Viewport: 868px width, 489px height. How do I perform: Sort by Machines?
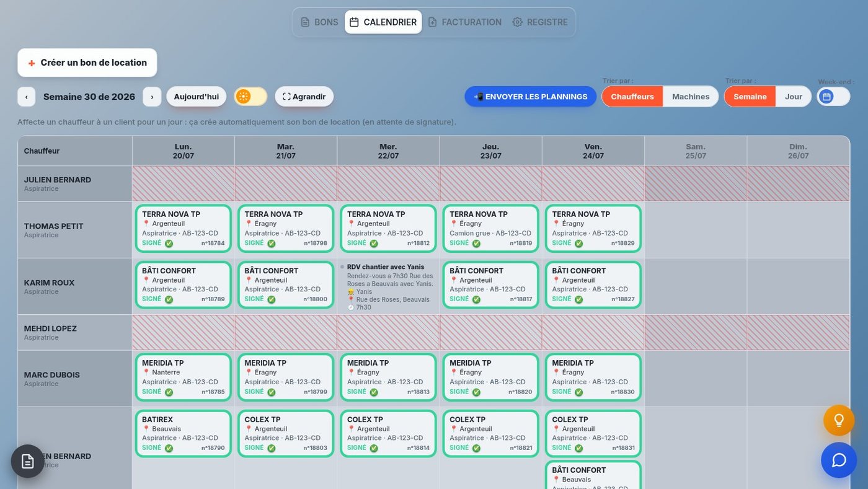[x=691, y=97]
